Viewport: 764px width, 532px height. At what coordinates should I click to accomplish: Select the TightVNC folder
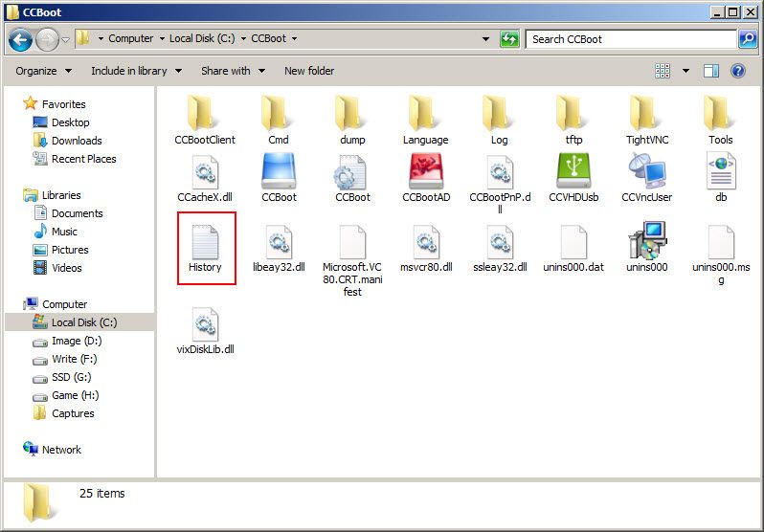[x=647, y=121]
